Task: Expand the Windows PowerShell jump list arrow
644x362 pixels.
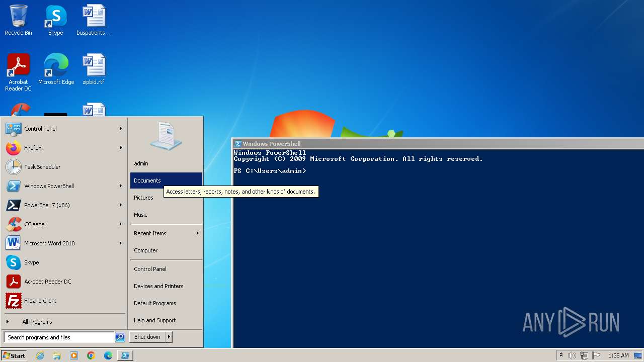Action: [121, 186]
